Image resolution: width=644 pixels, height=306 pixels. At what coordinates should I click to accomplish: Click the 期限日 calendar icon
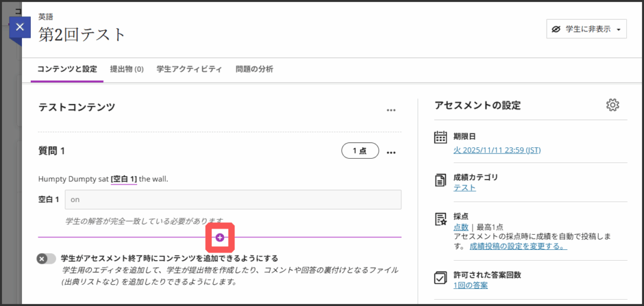coord(440,137)
